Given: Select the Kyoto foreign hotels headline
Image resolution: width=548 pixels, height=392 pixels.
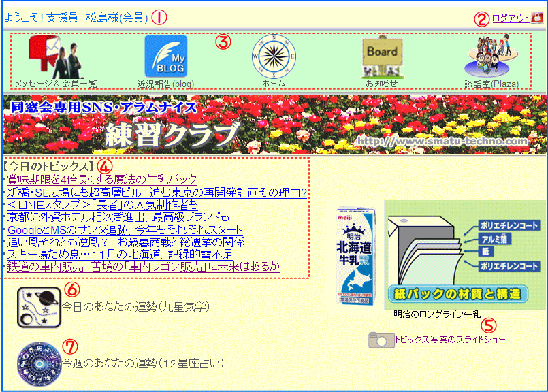Looking at the screenshot, I should (118, 217).
